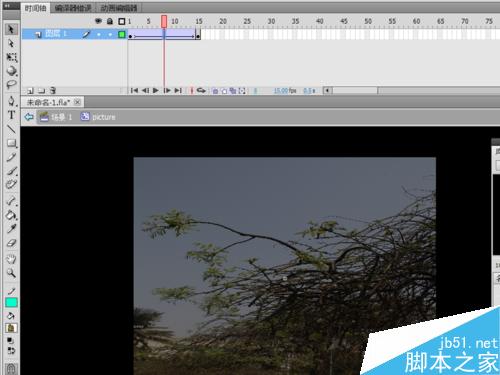This screenshot has height=375, width=500.
Task: Select the Eyedropper tool
Action: [11, 229]
